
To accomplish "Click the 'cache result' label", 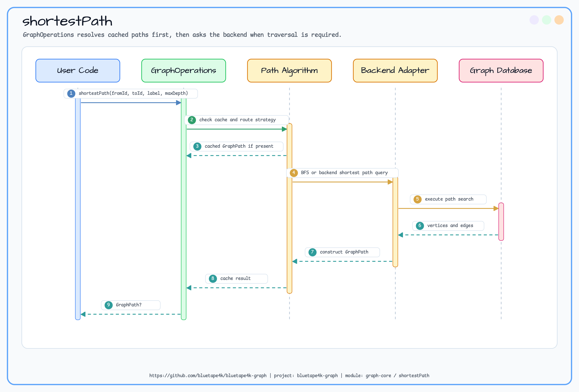I will 235,278.
